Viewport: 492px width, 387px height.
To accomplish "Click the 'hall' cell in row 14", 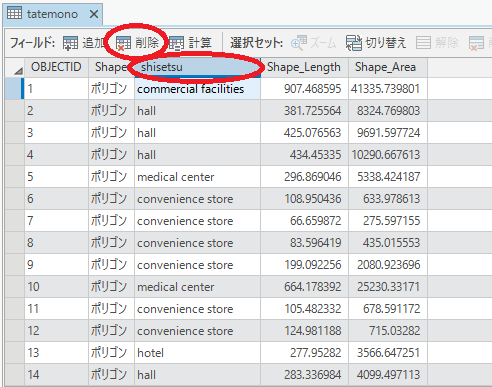I will coord(197,375).
